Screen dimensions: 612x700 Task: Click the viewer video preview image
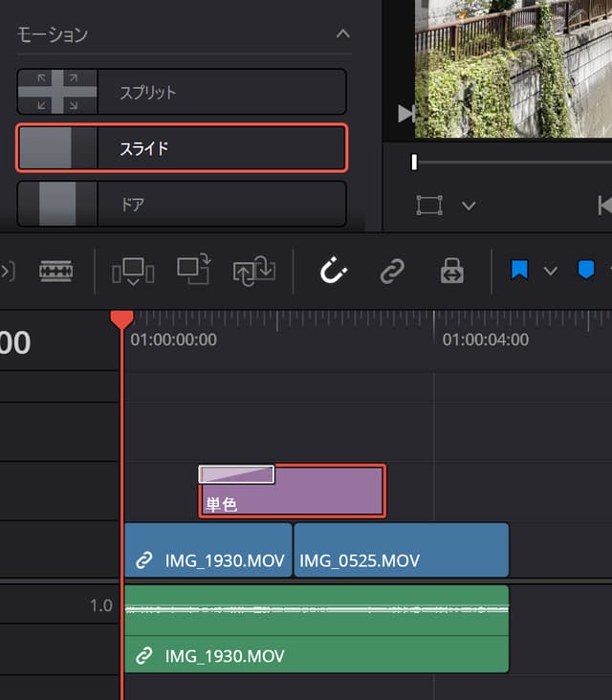click(x=514, y=69)
